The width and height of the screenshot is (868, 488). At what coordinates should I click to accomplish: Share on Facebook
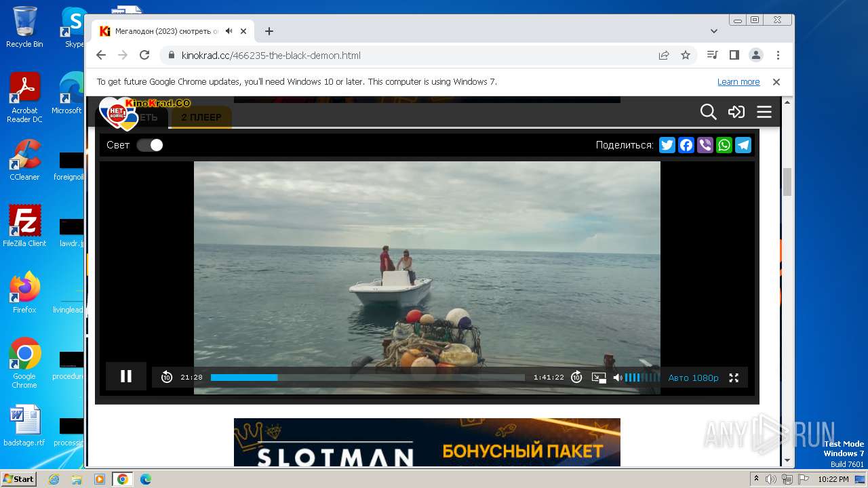coord(686,145)
